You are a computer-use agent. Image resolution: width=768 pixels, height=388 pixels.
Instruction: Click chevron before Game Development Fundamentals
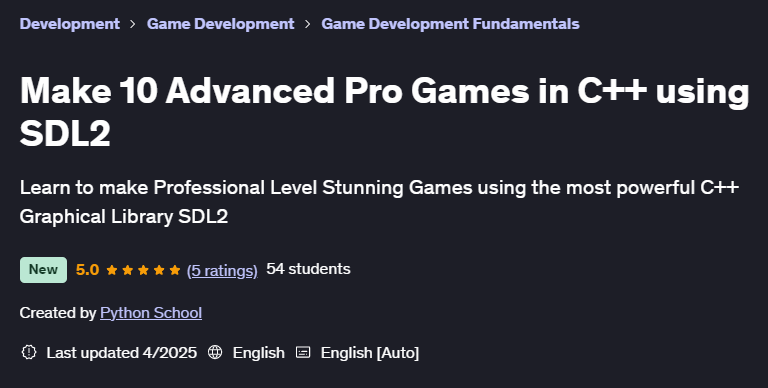(307, 24)
